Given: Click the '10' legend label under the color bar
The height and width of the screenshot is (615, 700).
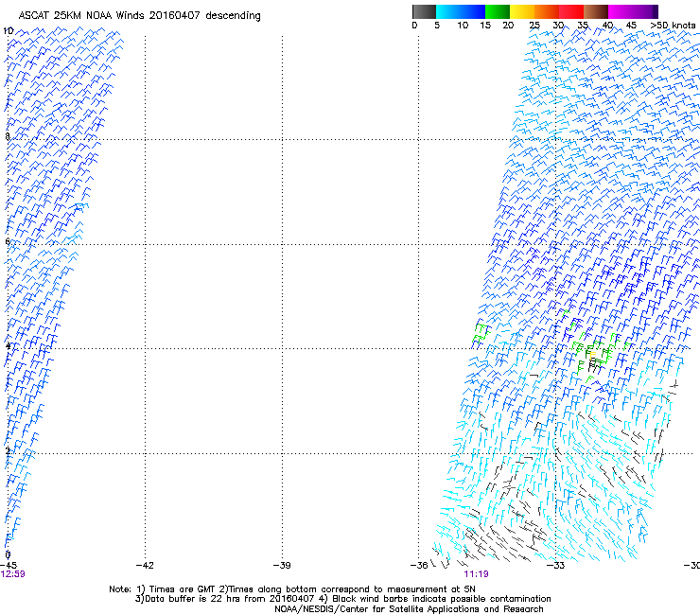Looking at the screenshot, I should (x=463, y=25).
